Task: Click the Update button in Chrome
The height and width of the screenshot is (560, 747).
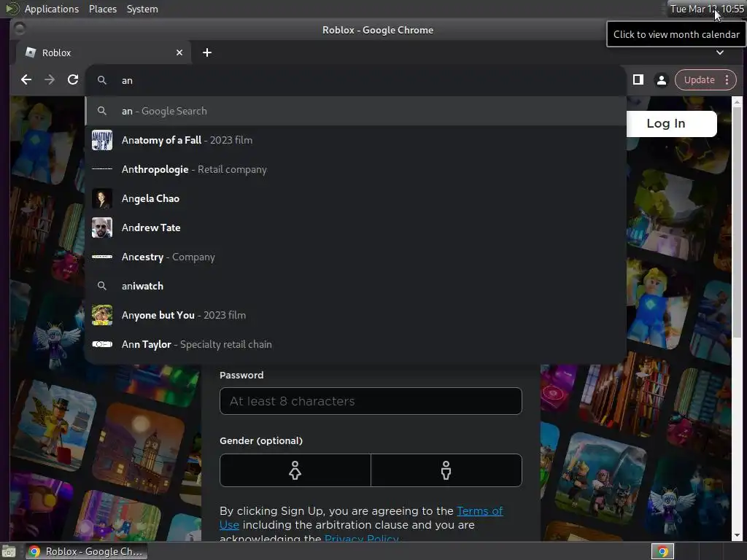Action: point(699,80)
